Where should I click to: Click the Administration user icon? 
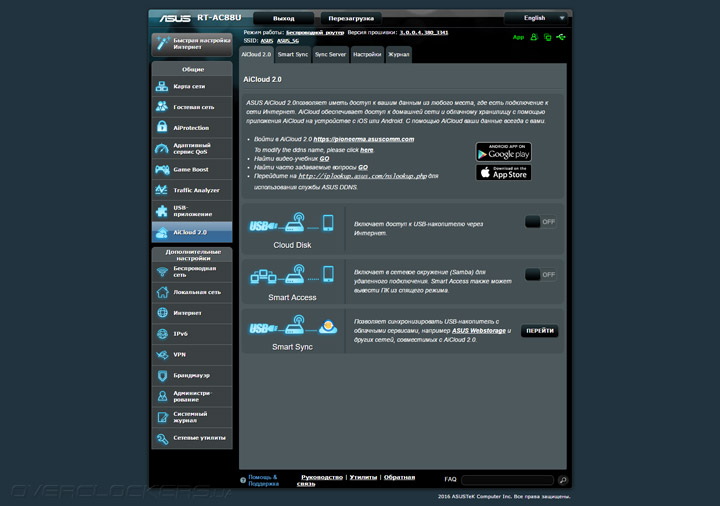(162, 396)
